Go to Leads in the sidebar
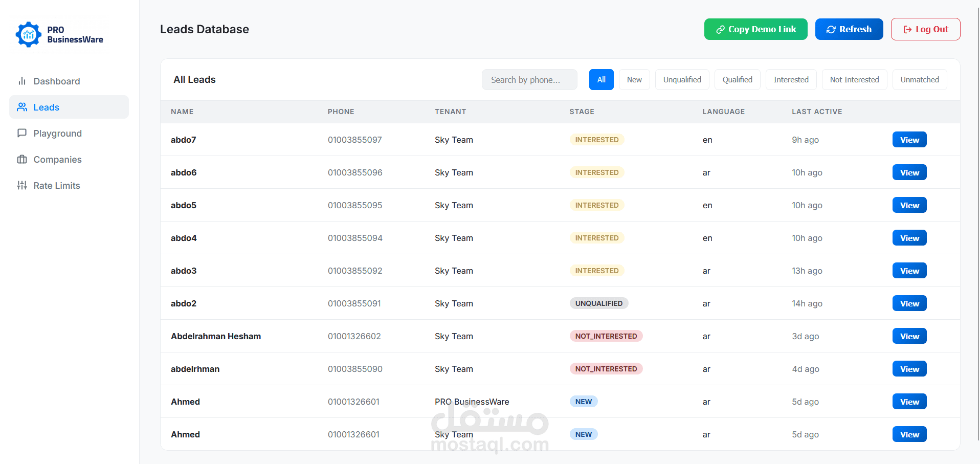 pos(69,107)
